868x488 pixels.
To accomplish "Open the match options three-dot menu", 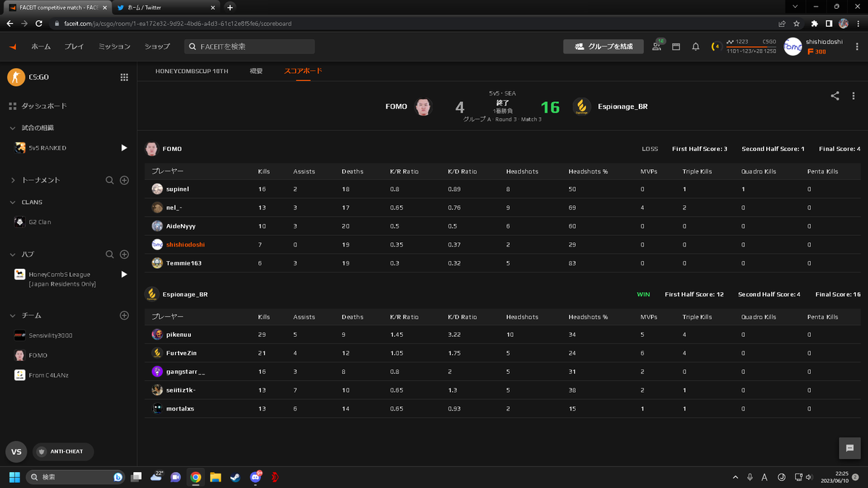I will tap(854, 95).
